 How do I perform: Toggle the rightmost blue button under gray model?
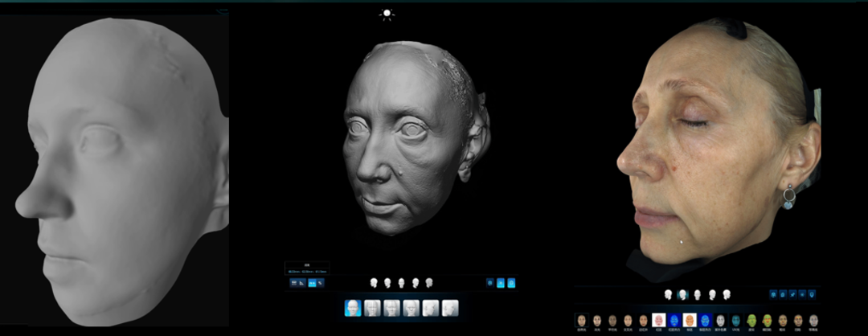point(511,283)
